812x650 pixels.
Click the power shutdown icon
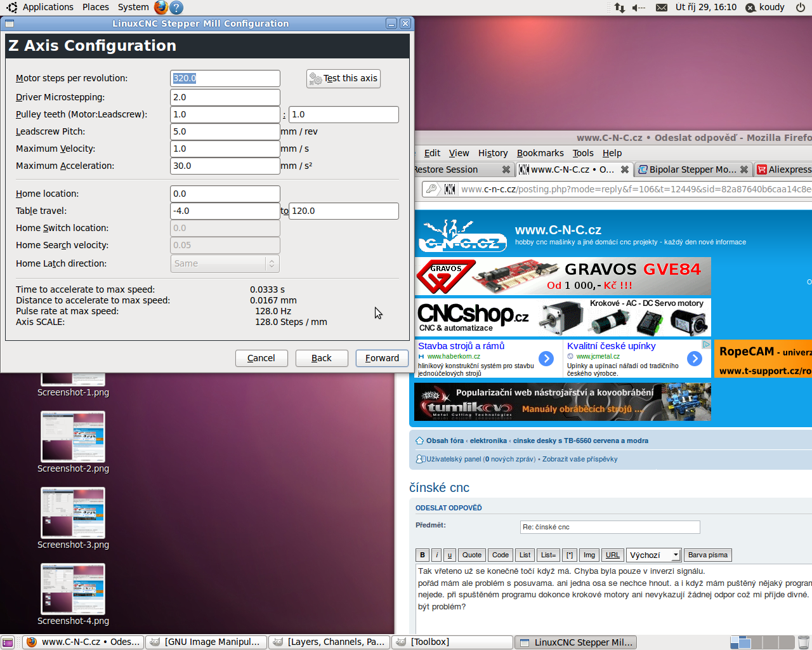[x=801, y=8]
